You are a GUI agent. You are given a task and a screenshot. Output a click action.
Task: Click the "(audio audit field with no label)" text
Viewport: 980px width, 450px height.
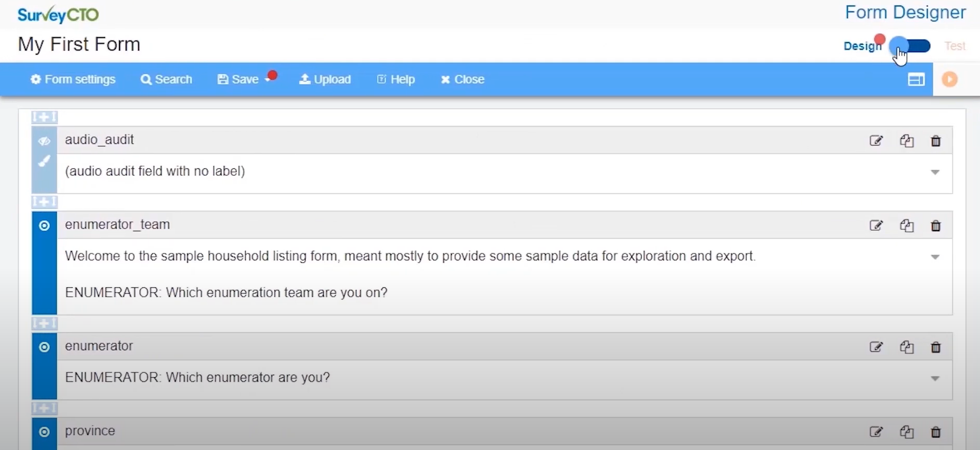[x=155, y=171]
